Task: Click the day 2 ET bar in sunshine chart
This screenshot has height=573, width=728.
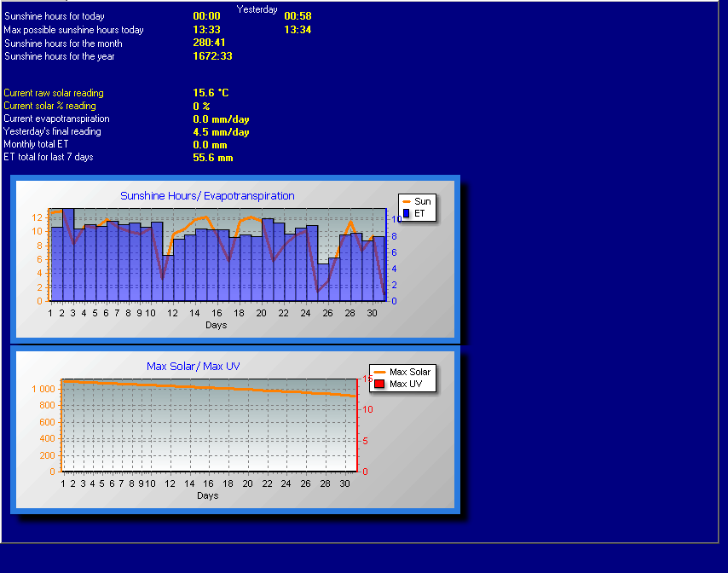Action: tap(68, 256)
